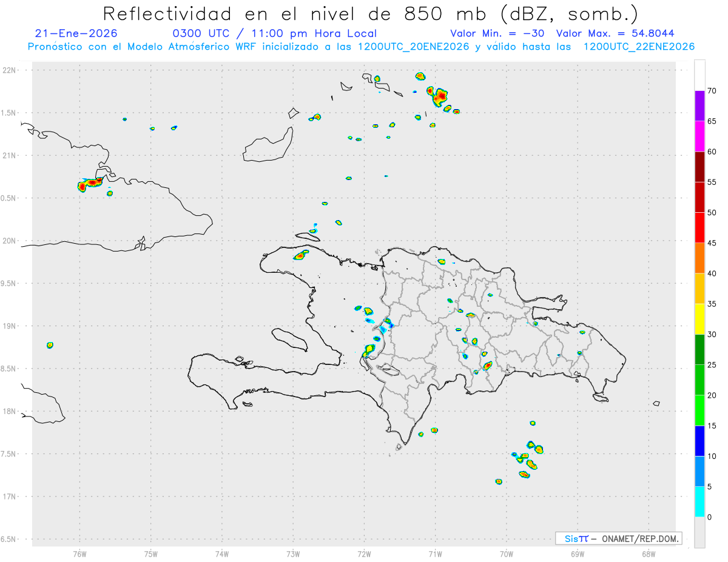The height and width of the screenshot is (562, 728).
Task: Click 'Pronóstico con el Modelo Atmósferico WRF' text
Action: pyautogui.click(x=144, y=47)
